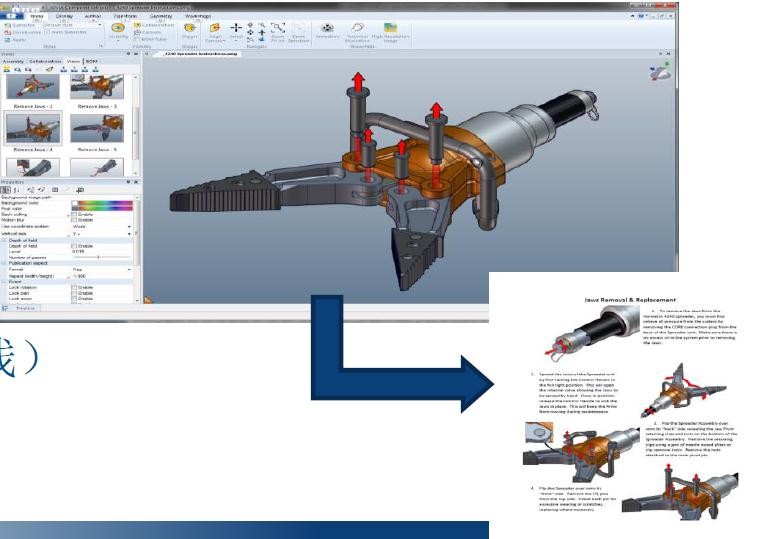Click the alphabetical sort icon in Properties toolbar
Screen dimensions: 761x539
click(17, 190)
